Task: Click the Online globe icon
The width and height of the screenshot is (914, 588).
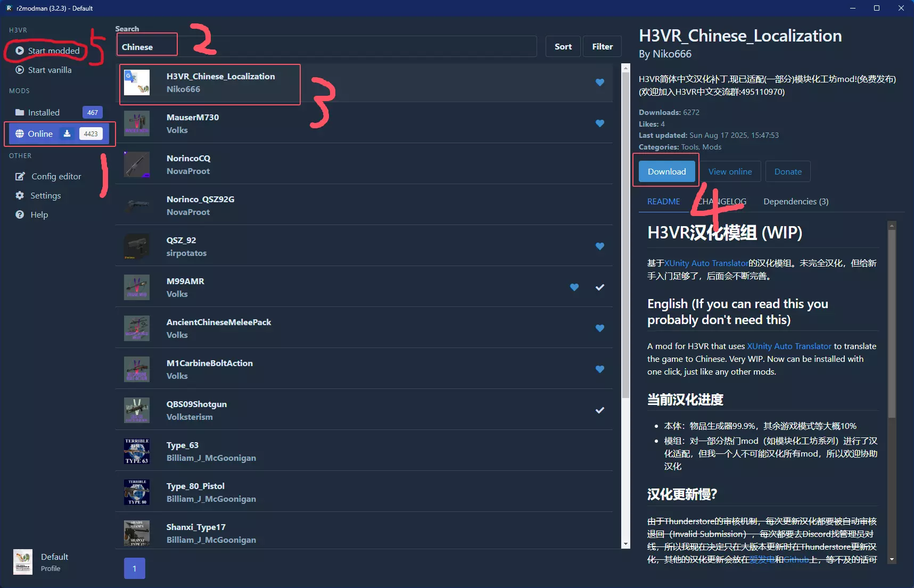Action: [20, 134]
